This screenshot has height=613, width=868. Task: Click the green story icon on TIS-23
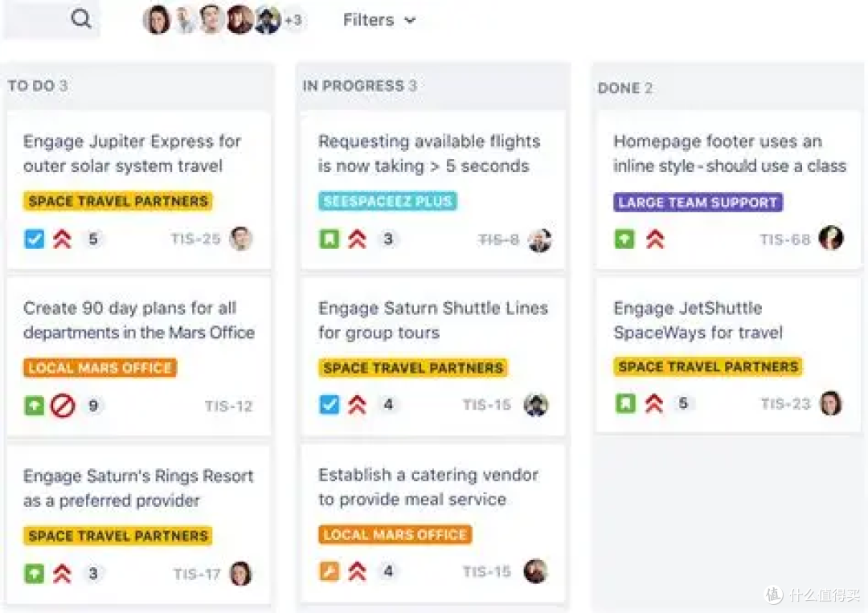coord(625,403)
